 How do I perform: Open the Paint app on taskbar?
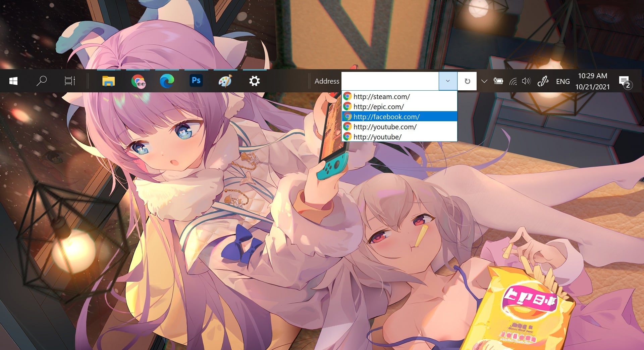point(225,81)
